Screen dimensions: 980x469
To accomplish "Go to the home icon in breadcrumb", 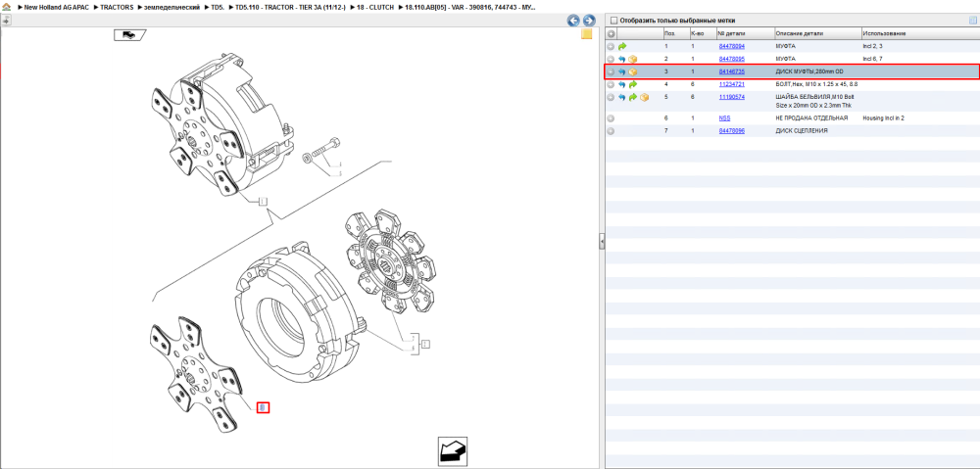I will pos(6,7).
